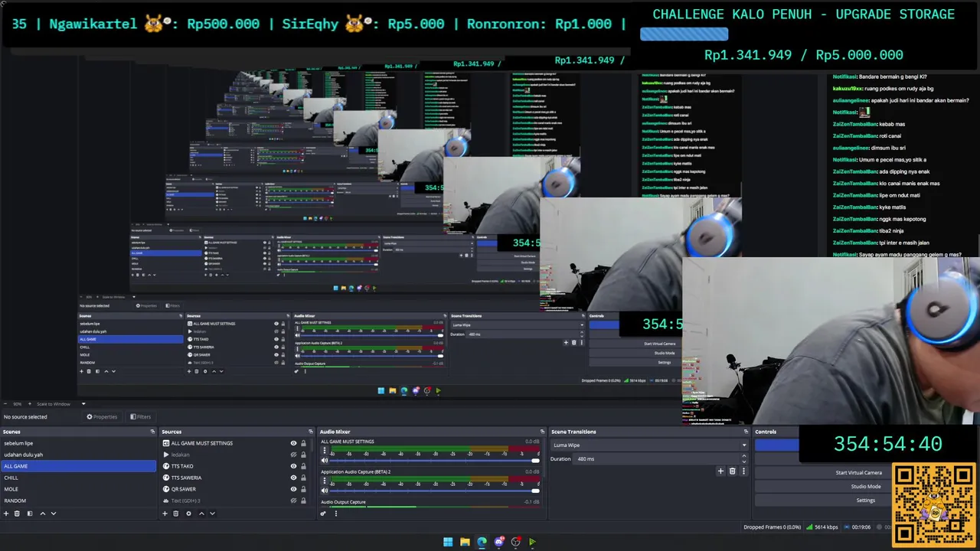The image size is (980, 551).
Task: Mute ALL GAME MUST SETTINGS audio
Action: click(x=325, y=460)
